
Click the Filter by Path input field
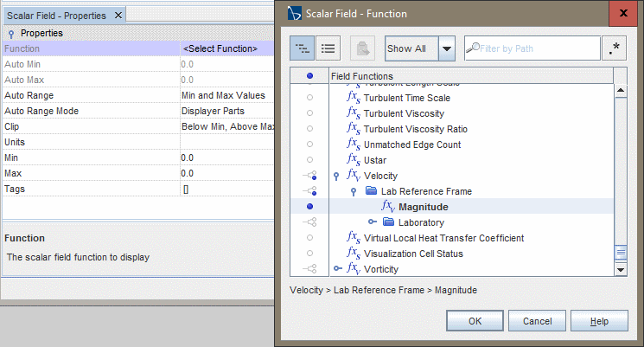(x=532, y=48)
